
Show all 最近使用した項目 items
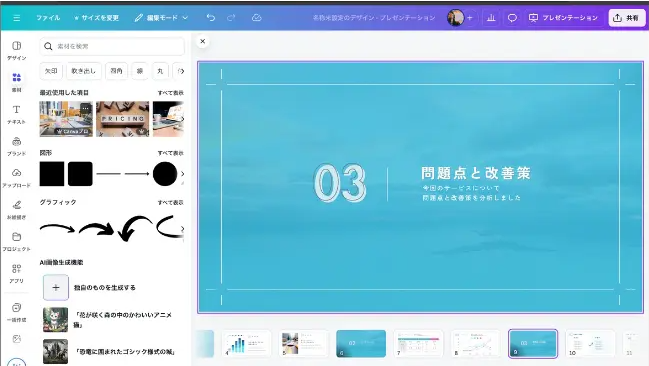coord(171,93)
